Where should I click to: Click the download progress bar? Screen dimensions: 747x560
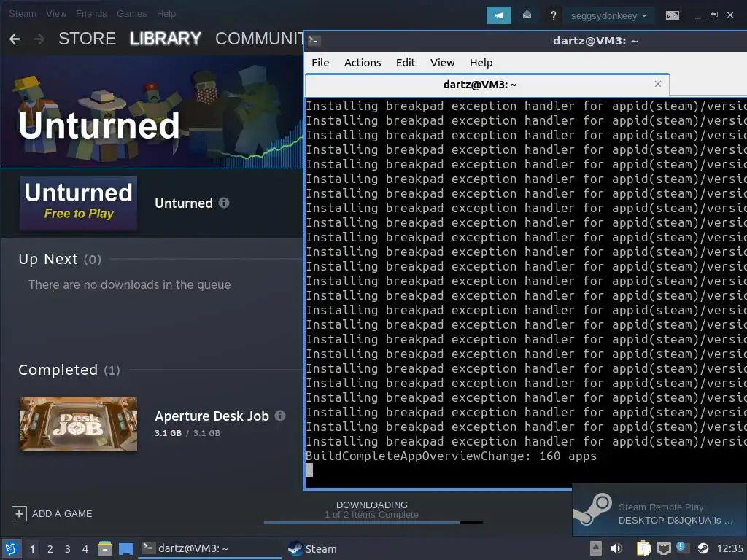coord(373,523)
